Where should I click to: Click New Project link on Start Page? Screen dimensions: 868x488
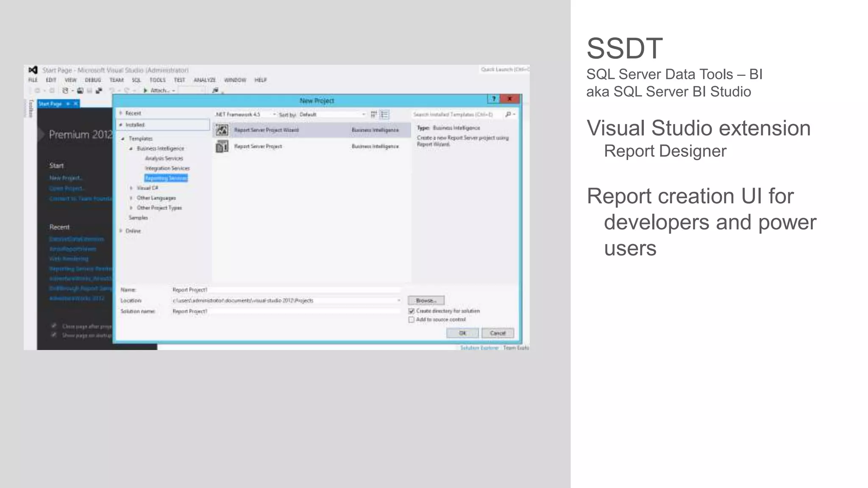point(66,178)
